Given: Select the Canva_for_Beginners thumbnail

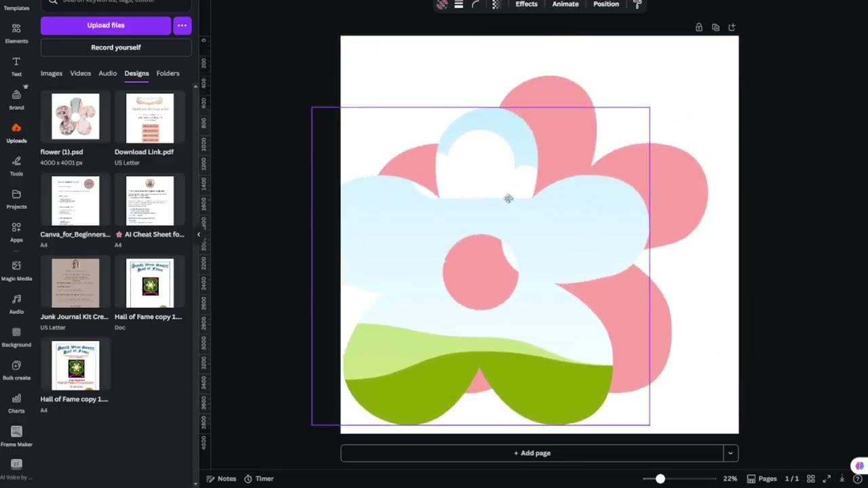Looking at the screenshot, I should (x=75, y=200).
